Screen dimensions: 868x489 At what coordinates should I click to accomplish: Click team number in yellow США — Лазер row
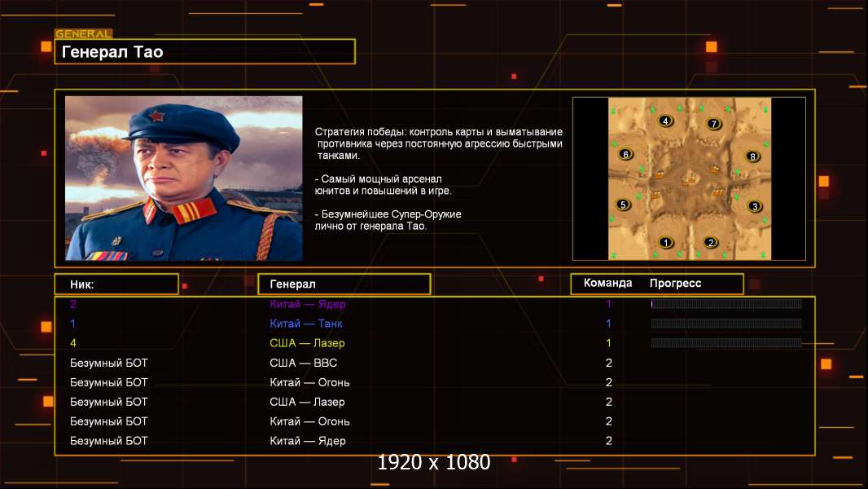coord(608,343)
